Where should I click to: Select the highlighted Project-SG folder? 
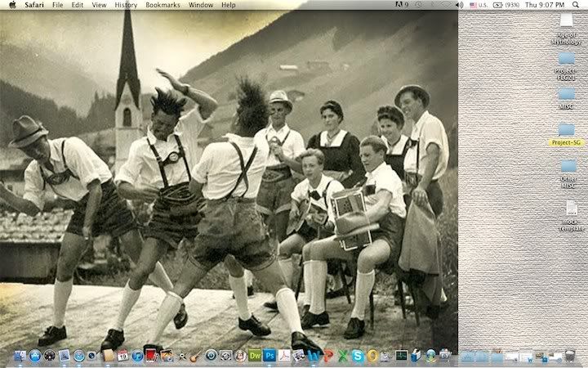pyautogui.click(x=566, y=134)
